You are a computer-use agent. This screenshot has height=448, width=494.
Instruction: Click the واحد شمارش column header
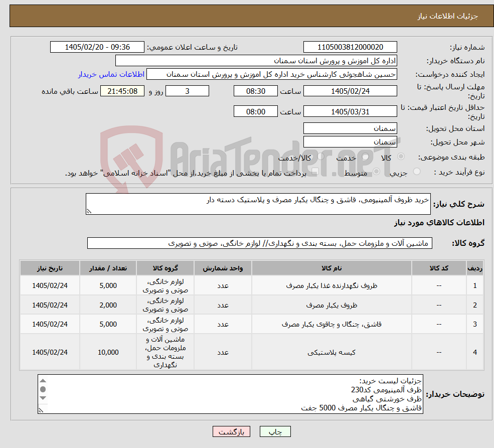(x=223, y=268)
